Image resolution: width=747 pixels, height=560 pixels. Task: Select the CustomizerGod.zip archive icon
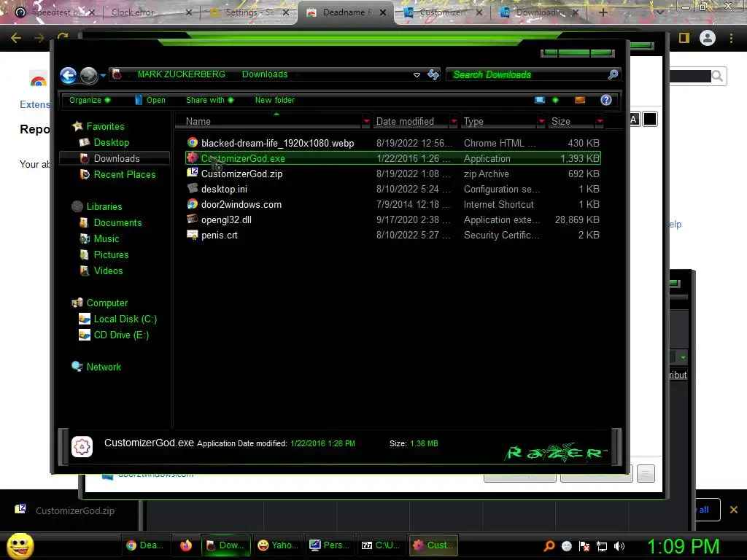(x=193, y=173)
